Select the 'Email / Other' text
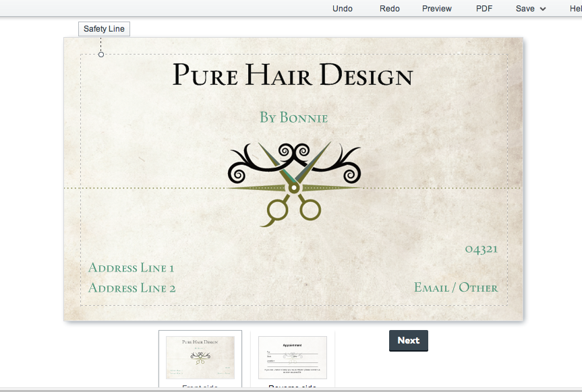The image size is (582, 392). [456, 288]
